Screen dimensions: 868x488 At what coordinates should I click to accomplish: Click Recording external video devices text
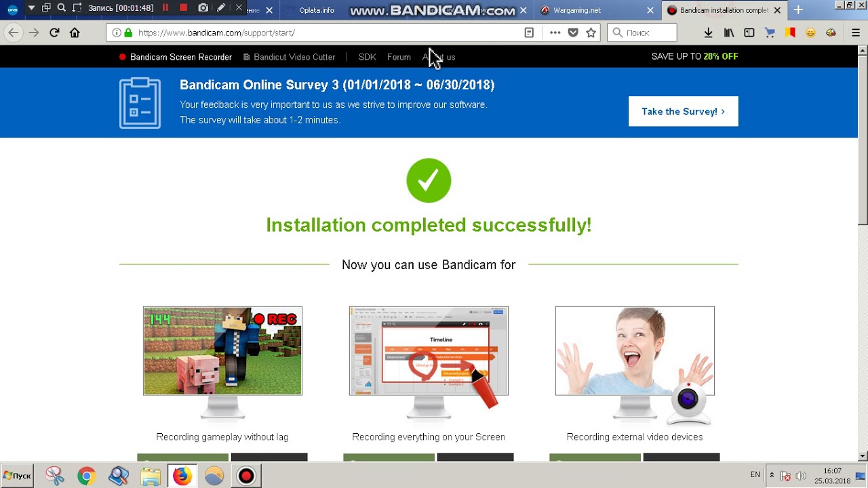635,437
